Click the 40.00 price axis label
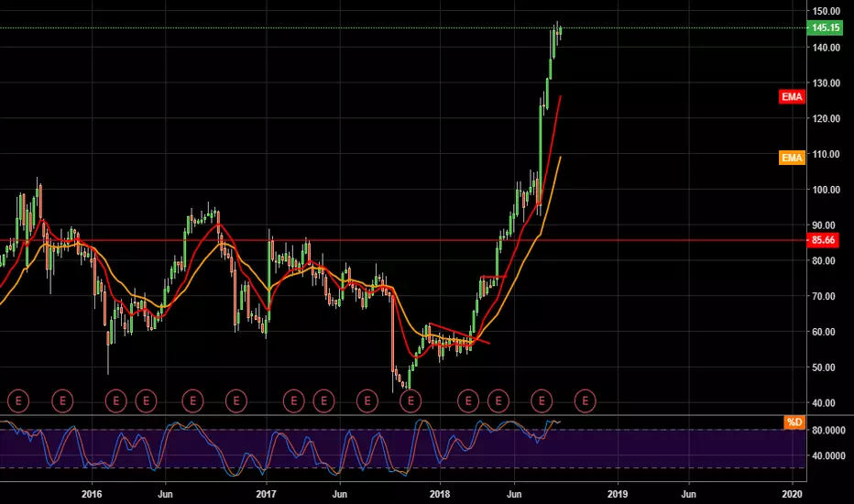854x504 pixels. point(824,403)
